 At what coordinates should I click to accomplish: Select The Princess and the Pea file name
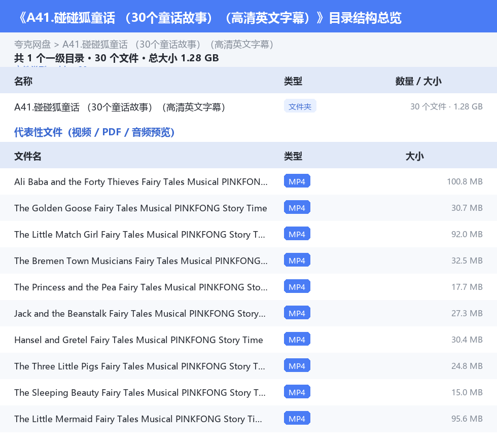(141, 287)
